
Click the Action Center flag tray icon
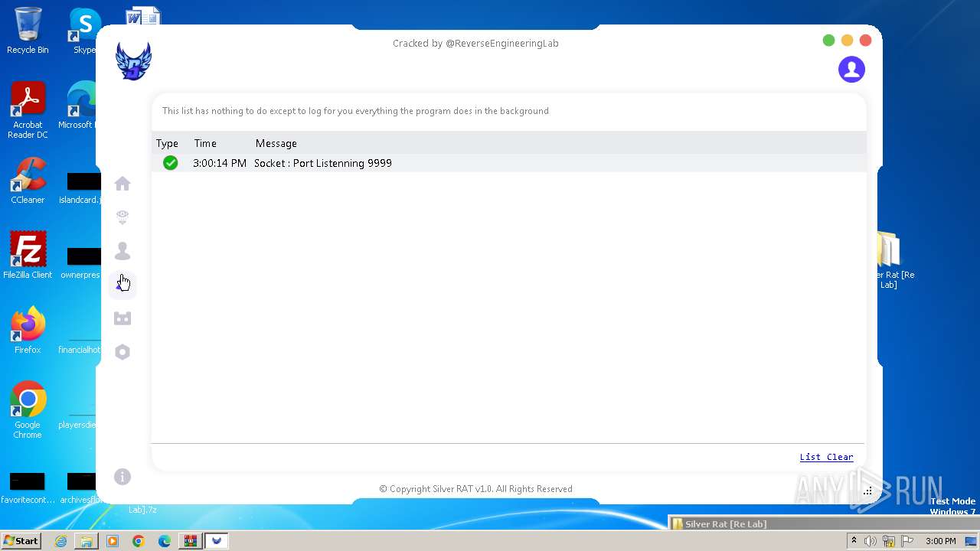coord(907,541)
